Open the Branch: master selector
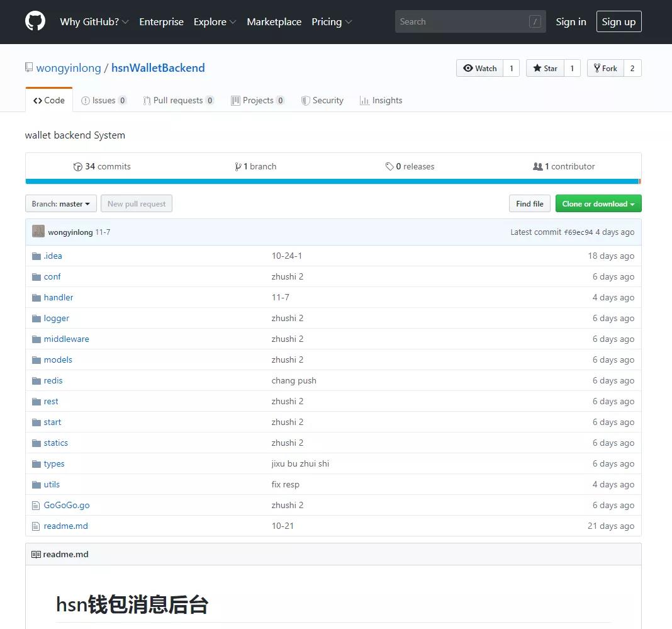This screenshot has width=672, height=629. coord(61,203)
